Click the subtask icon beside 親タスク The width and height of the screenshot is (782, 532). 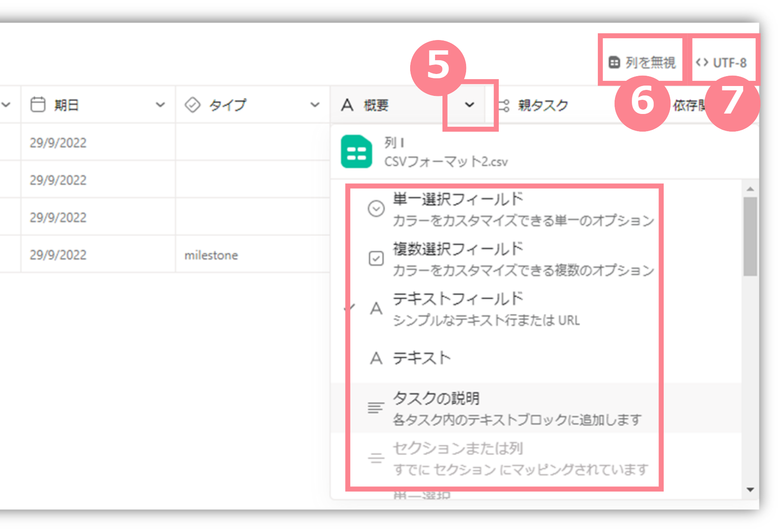[504, 105]
